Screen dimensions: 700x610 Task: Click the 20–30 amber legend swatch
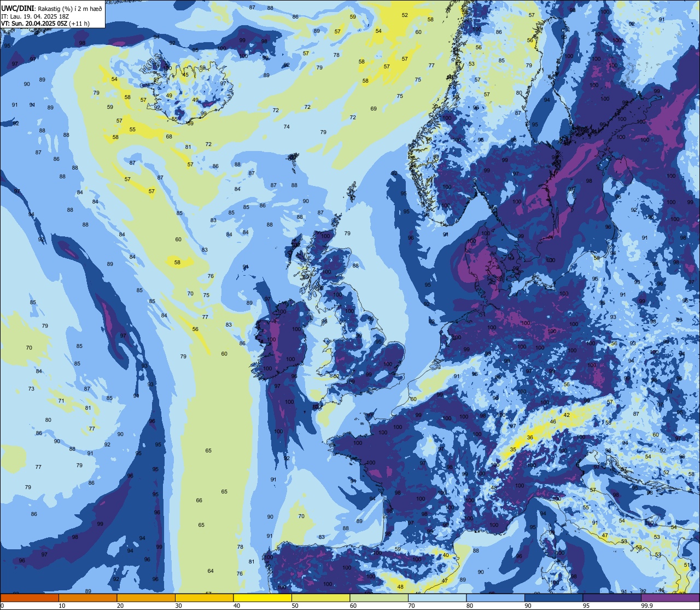click(x=146, y=597)
